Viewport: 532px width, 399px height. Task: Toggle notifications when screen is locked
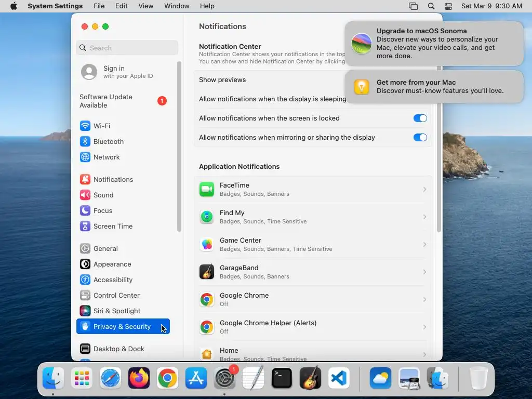point(420,118)
